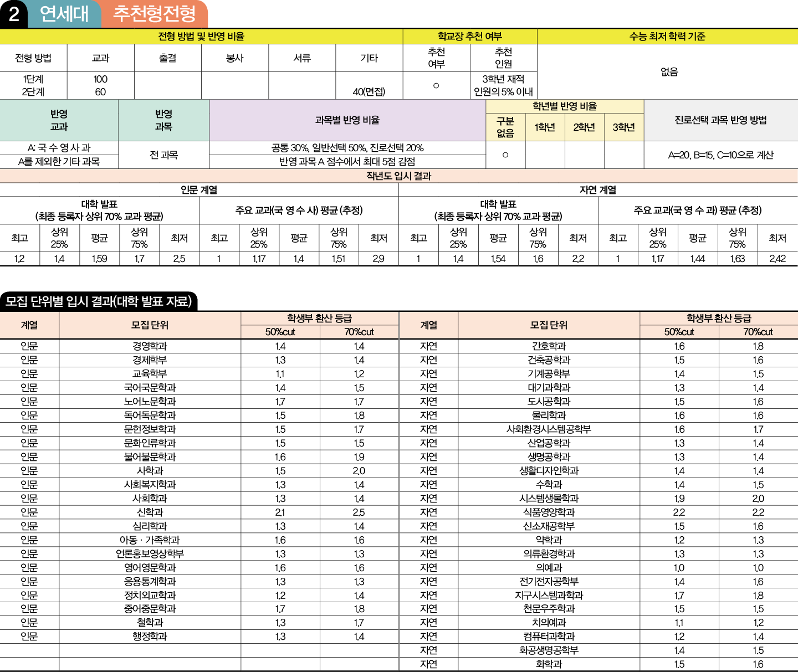Click the 추천형전형 heading tab
This screenshot has width=798, height=672.
point(155,14)
